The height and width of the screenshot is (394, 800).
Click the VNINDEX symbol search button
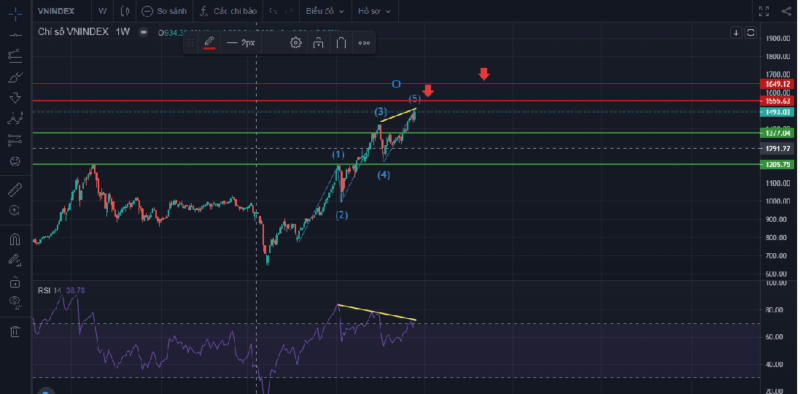point(56,11)
